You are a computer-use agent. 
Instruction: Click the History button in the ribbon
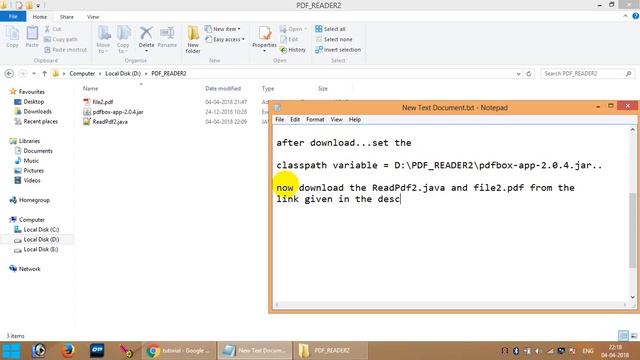click(293, 49)
